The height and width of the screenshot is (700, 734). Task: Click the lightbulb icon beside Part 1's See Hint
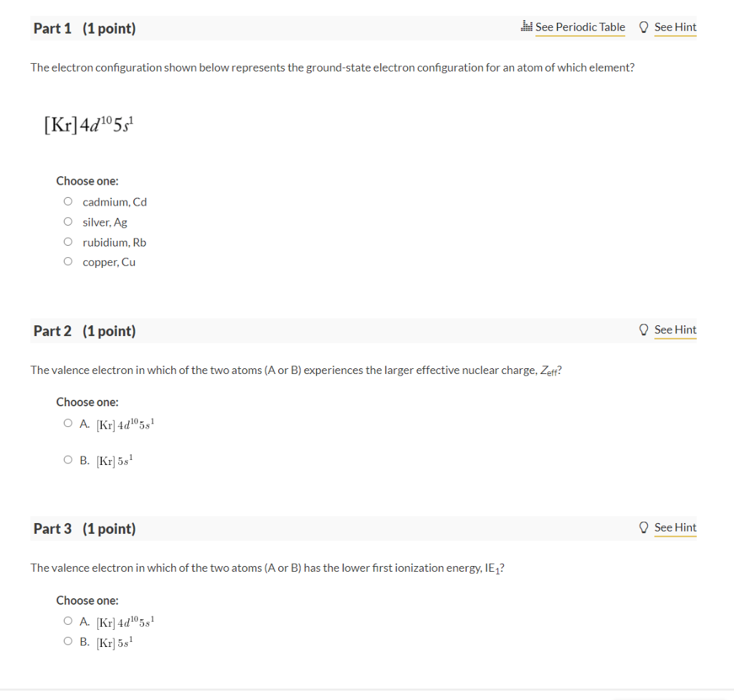click(643, 27)
